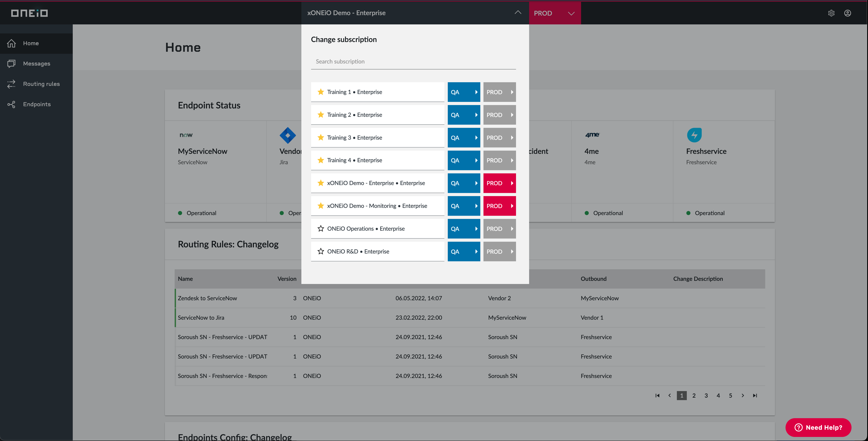Open PROD environment for Training 3

pyautogui.click(x=499, y=137)
